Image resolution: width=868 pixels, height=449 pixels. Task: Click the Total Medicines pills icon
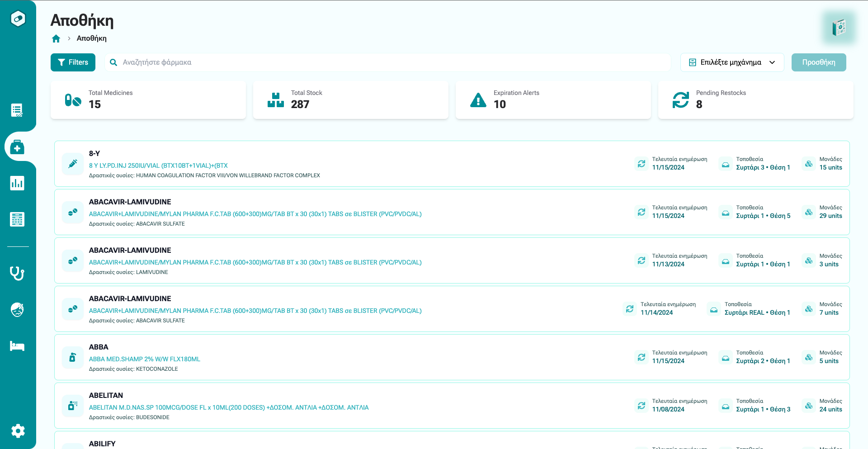[73, 100]
